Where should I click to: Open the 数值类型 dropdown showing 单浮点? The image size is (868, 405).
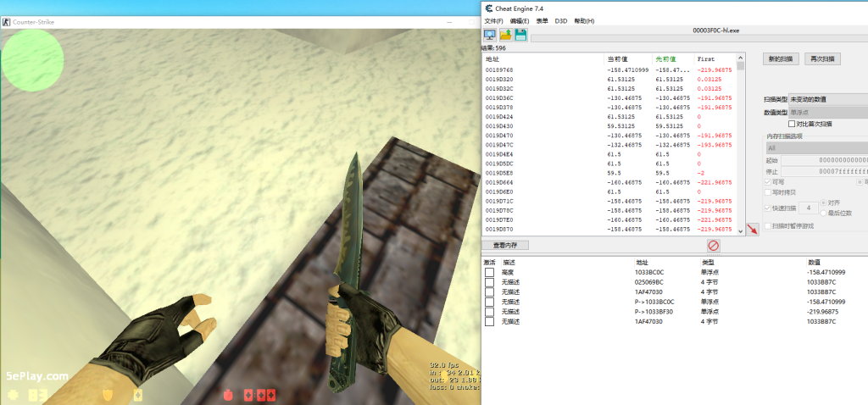pos(827,112)
